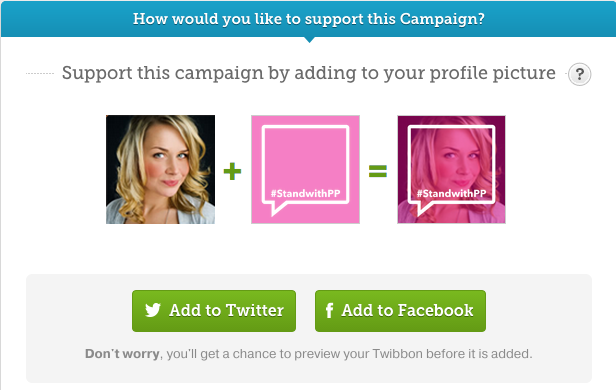
Task: Click the #StandwithPP hashtag in the pink overlay
Action: click(305, 193)
